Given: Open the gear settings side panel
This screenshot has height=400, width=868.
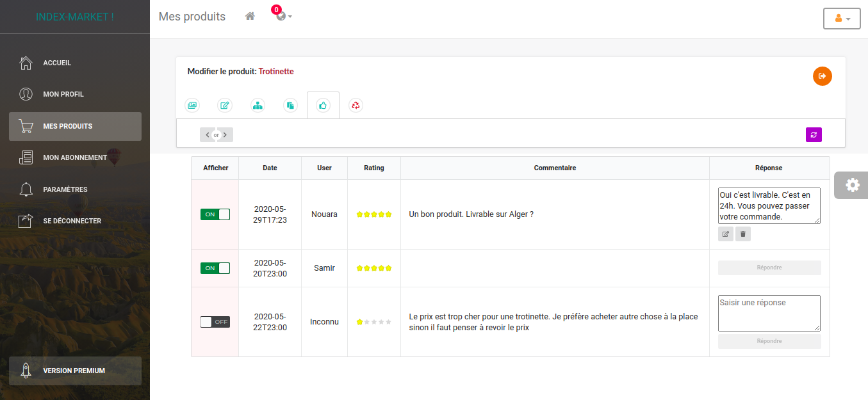Looking at the screenshot, I should pyautogui.click(x=851, y=185).
